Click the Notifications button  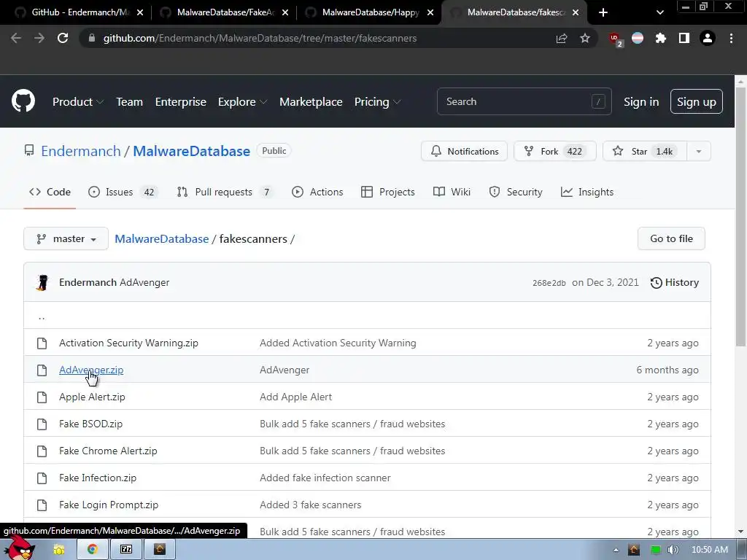[x=464, y=152]
